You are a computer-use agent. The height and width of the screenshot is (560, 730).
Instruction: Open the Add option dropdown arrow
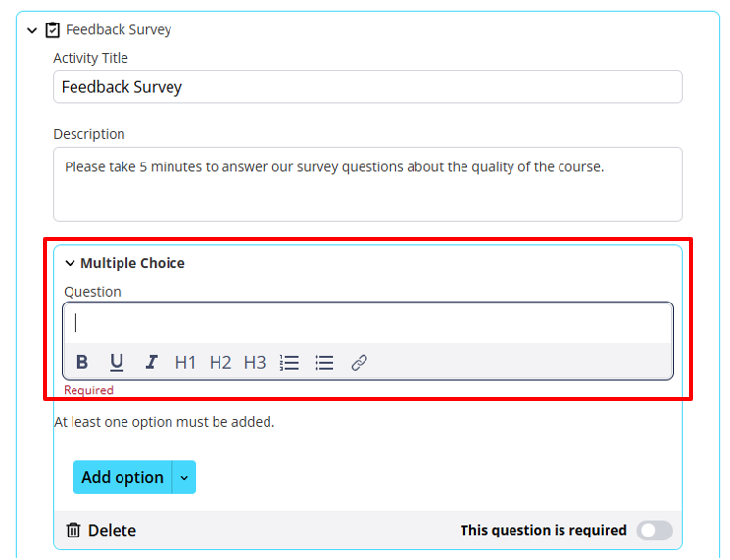coord(184,478)
